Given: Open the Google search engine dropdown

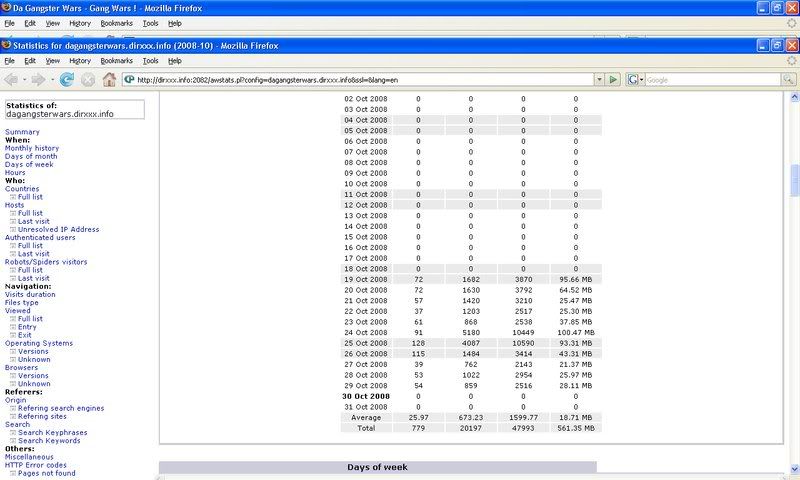Looking at the screenshot, I should [635, 80].
